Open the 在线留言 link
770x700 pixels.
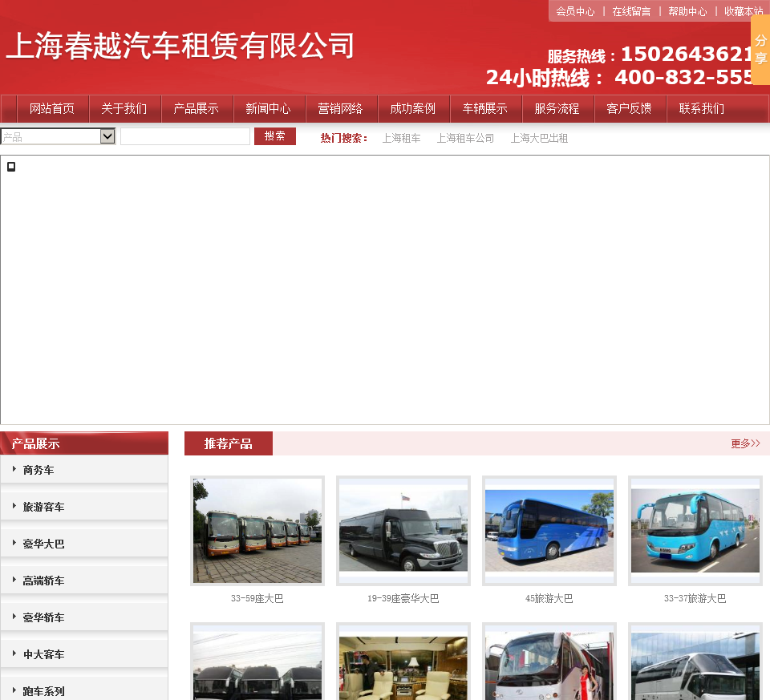point(631,11)
